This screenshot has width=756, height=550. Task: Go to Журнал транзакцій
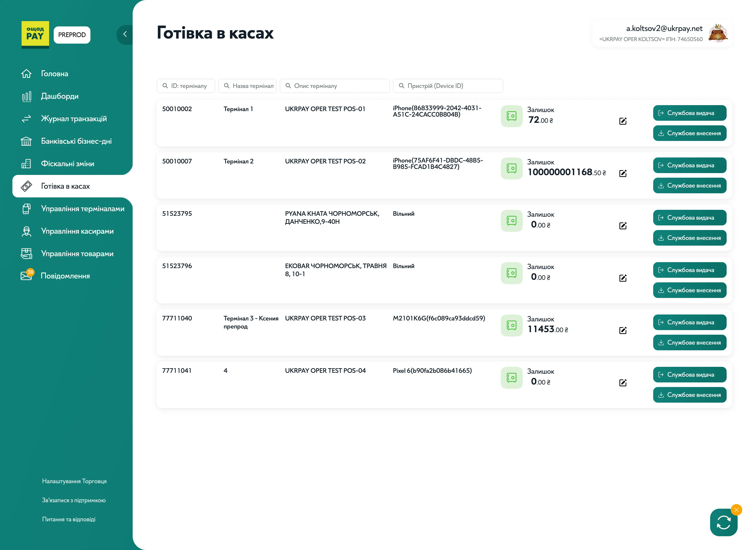point(74,119)
